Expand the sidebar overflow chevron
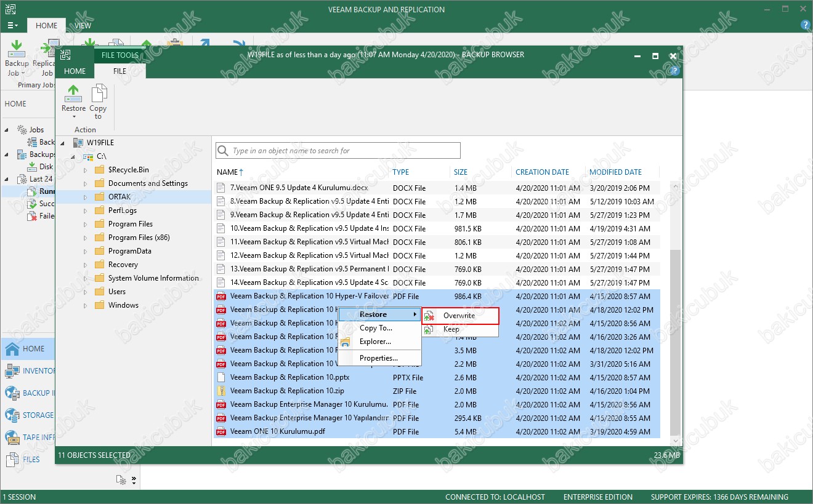 point(134,480)
